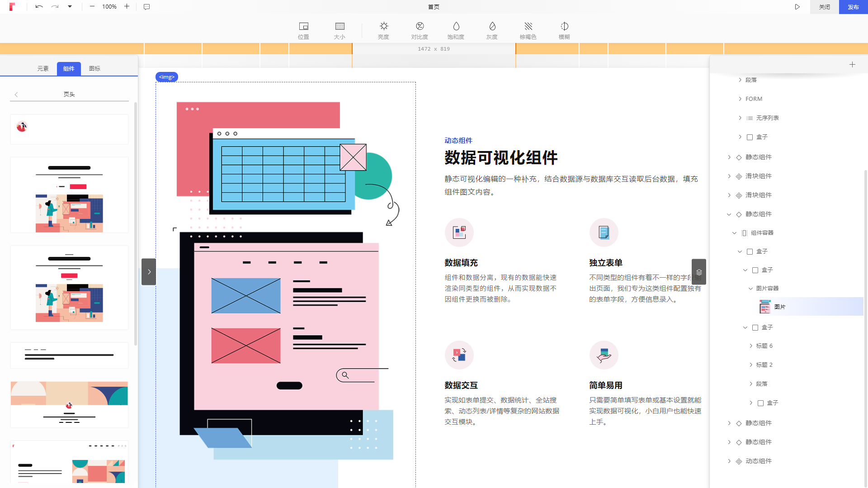Click the 数据交互 feature icon
Viewport: 868px width, 488px height.
(459, 355)
